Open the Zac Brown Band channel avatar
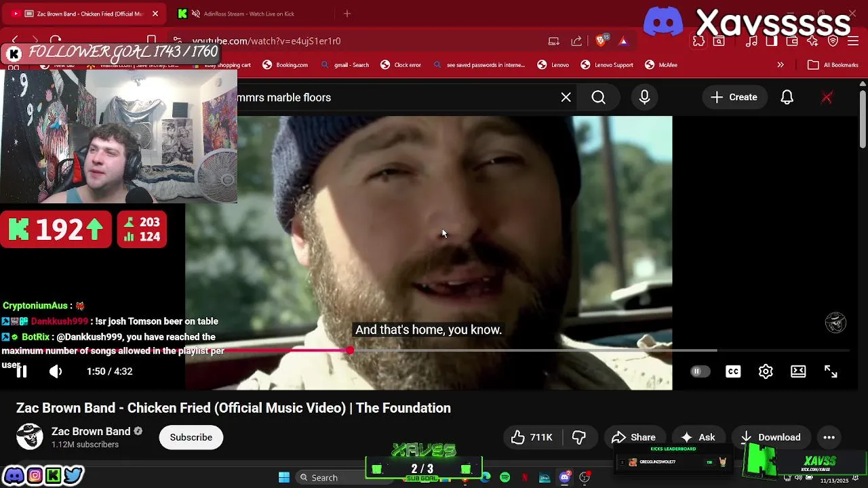Viewport: 868px width, 488px height. 30,437
